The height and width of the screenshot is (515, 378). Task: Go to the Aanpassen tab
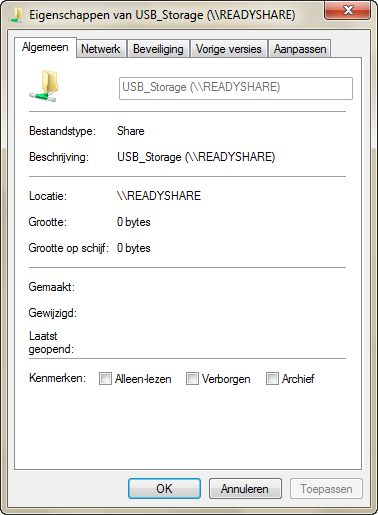pos(300,49)
